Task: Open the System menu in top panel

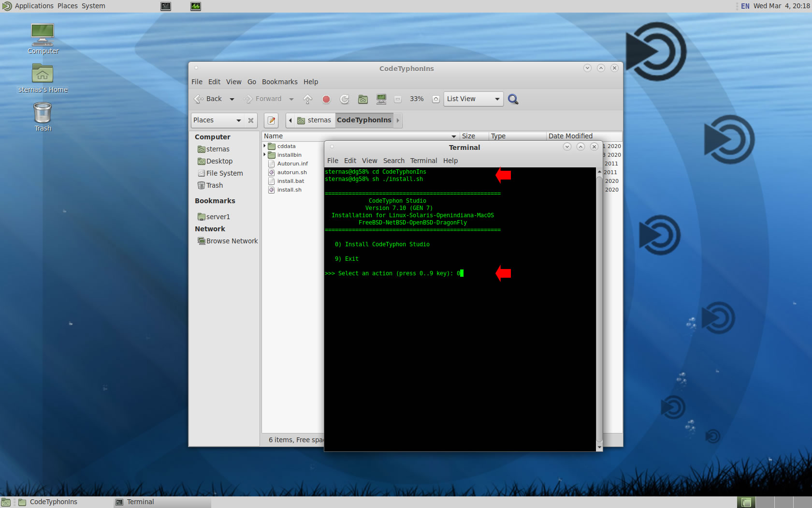Action: pos(93,6)
